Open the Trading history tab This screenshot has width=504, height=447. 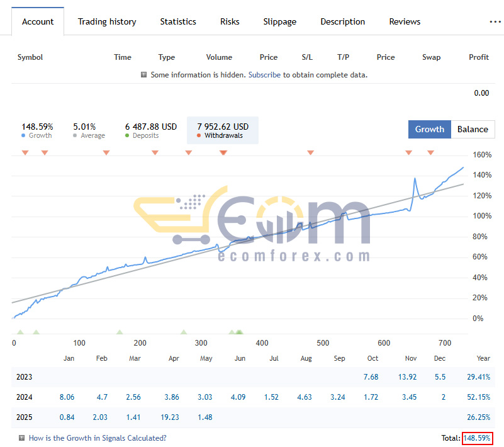[107, 21]
